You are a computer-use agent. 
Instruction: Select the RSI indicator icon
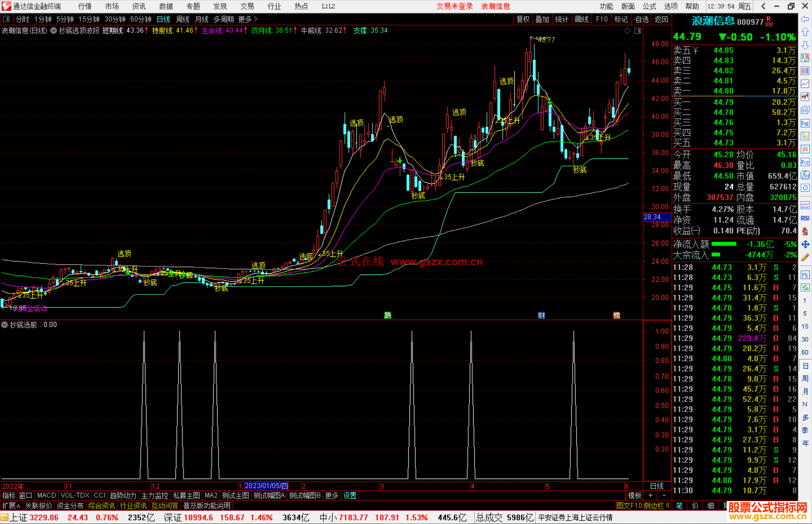805,218
